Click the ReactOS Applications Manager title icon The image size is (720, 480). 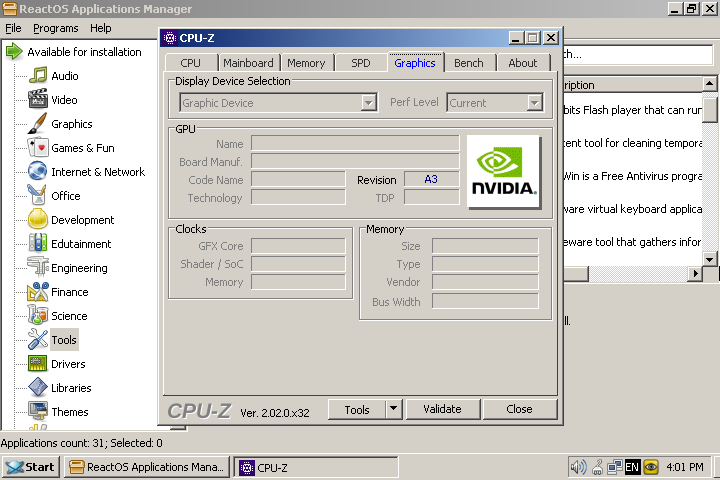click(x=9, y=9)
